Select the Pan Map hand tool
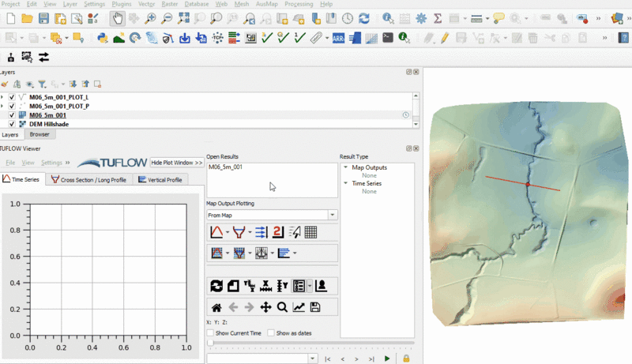The image size is (632, 364). 118,18
